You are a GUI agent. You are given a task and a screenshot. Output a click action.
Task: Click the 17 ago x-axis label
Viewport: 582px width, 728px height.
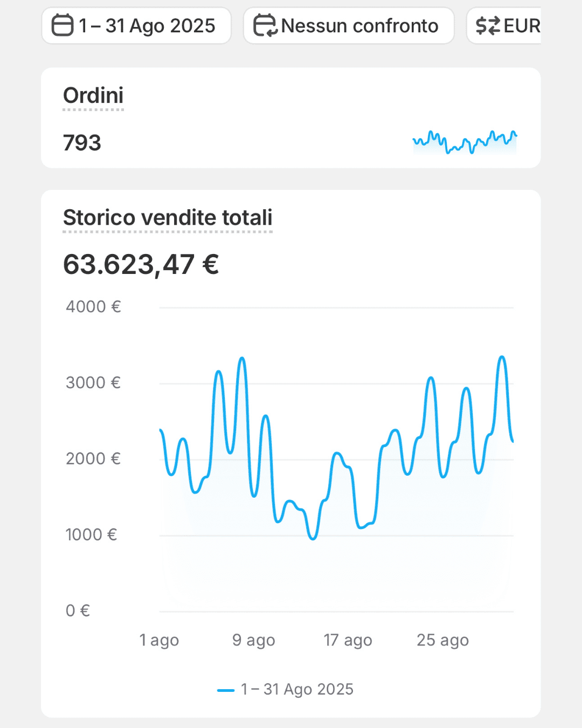[x=348, y=640]
